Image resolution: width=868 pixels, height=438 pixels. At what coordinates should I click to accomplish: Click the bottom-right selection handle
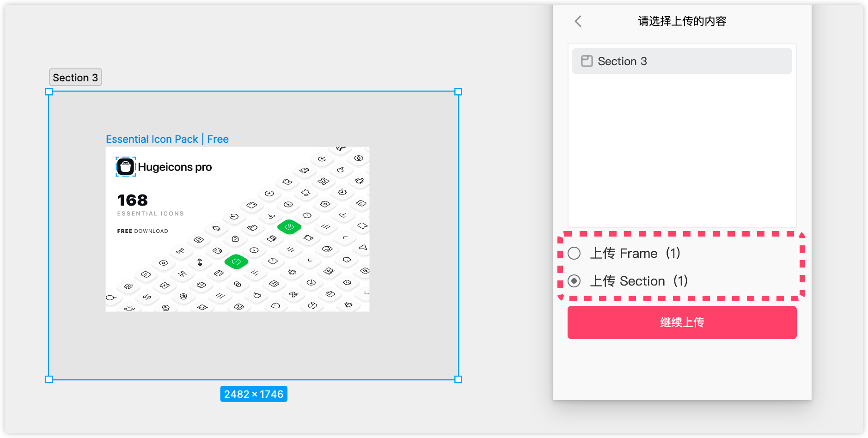458,379
